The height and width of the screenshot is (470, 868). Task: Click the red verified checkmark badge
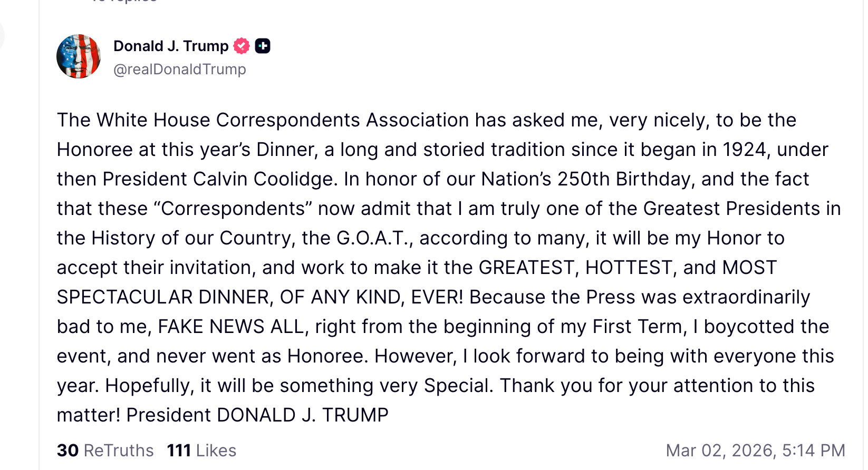pyautogui.click(x=242, y=46)
